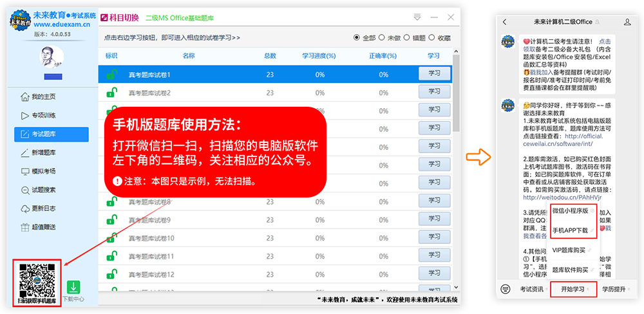Go back using chat header arrow

click(505, 23)
